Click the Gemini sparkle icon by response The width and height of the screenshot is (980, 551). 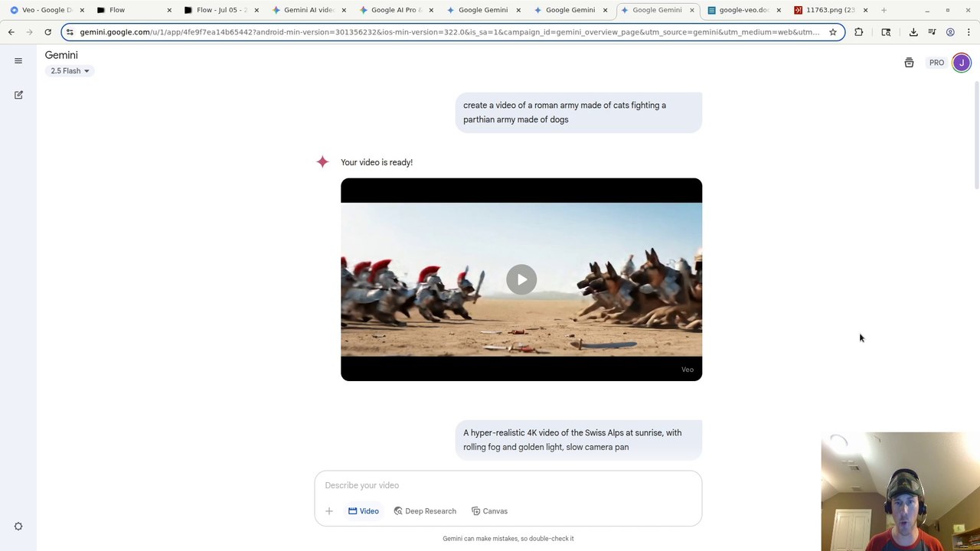[322, 161]
